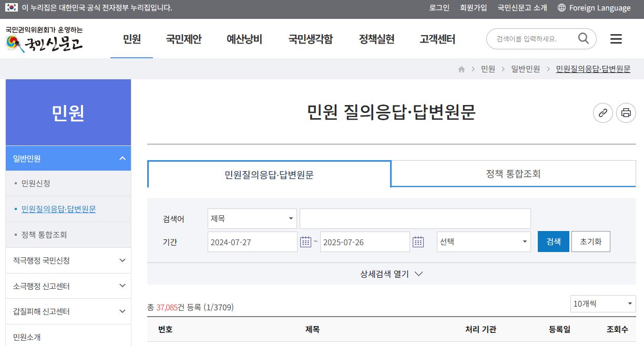This screenshot has width=644, height=346.
Task: Print the page using printer icon
Action: (x=626, y=113)
